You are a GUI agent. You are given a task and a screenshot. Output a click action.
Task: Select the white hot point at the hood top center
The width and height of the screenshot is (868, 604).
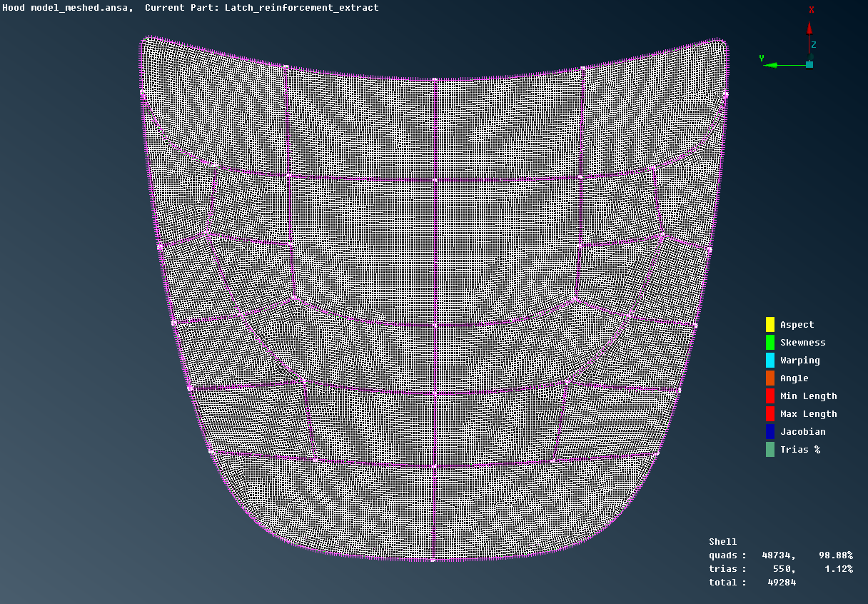click(x=434, y=77)
